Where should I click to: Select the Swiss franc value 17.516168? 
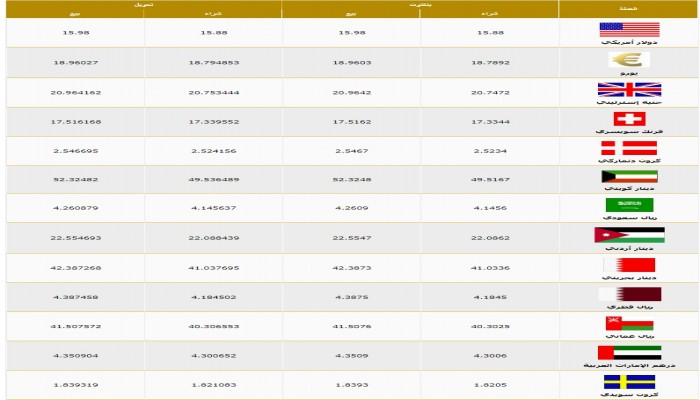coord(76,122)
